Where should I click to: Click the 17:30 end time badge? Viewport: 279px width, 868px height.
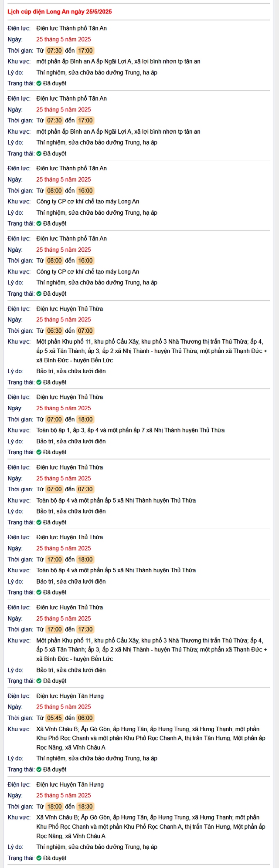coord(85,630)
